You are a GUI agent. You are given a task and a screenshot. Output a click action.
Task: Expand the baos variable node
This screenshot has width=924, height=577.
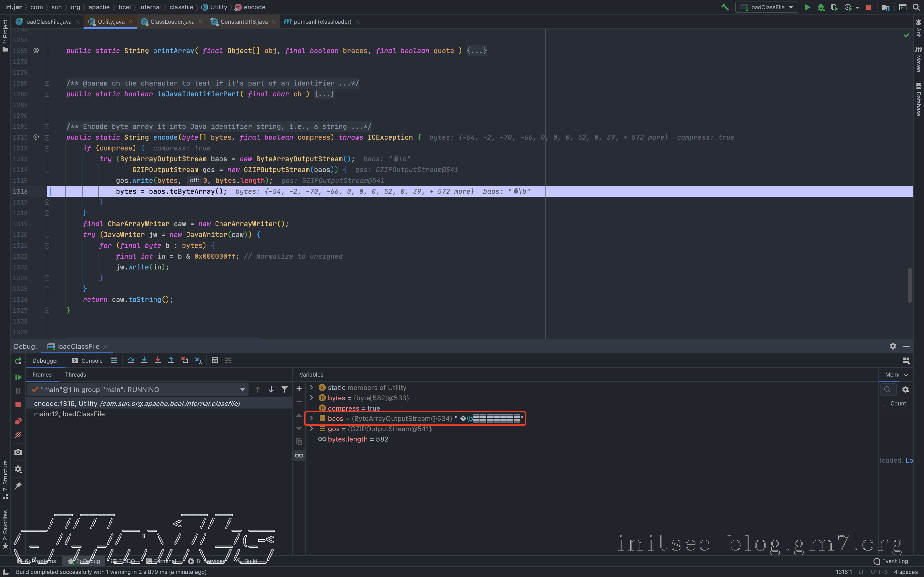311,418
